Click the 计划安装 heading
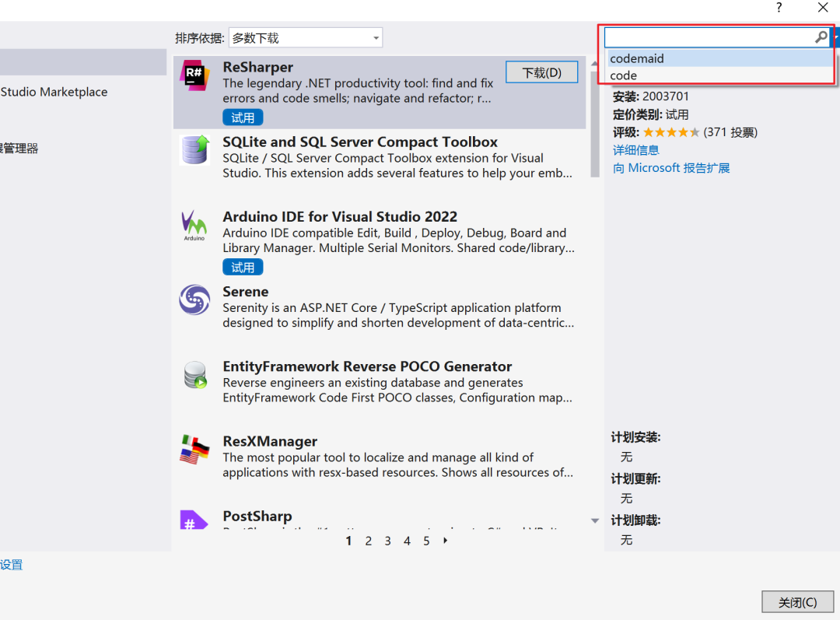The image size is (840, 620). [636, 438]
